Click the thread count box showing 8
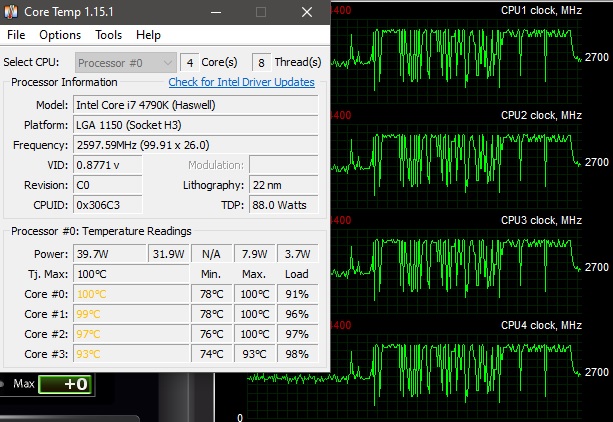Viewport: 613px width, 422px height. 262,63
